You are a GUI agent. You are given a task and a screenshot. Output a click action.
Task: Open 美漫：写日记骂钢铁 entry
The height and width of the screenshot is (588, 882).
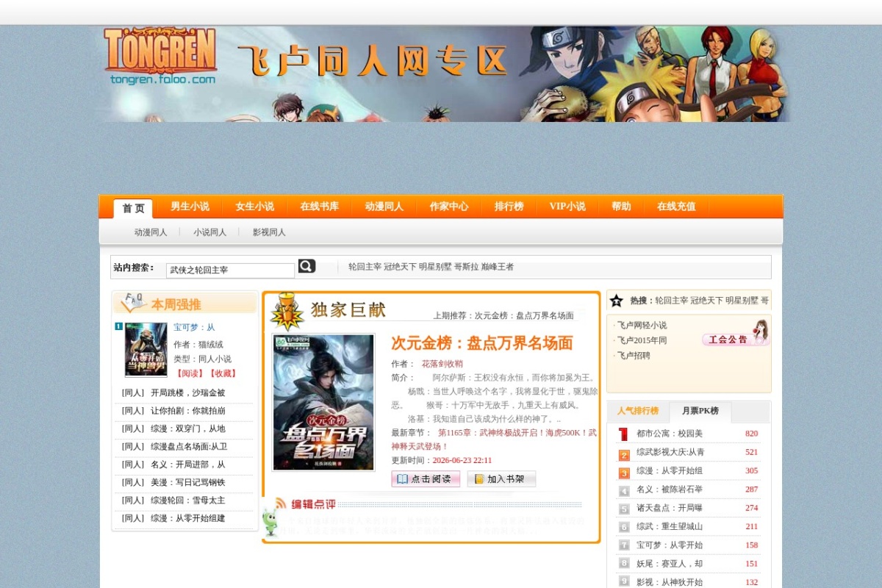coord(188,482)
